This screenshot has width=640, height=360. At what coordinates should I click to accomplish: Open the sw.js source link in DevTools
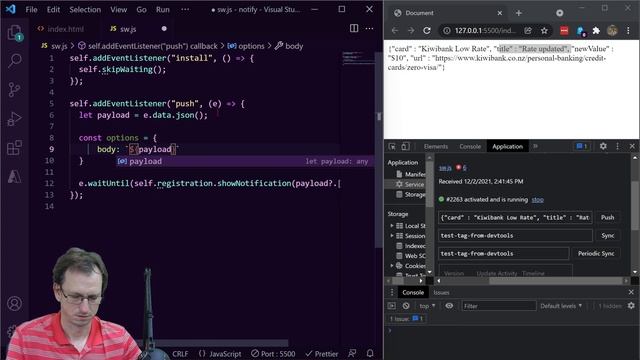445,168
